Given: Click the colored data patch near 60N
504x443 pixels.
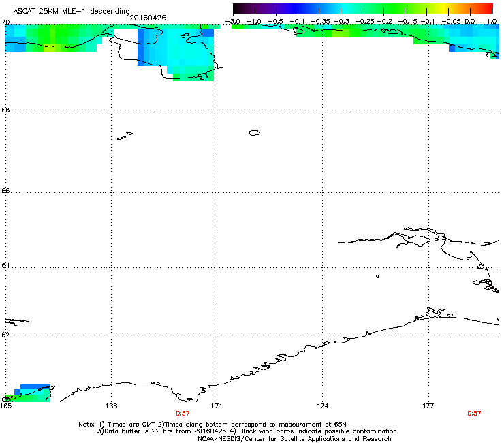Looking at the screenshot, I should point(29,393).
